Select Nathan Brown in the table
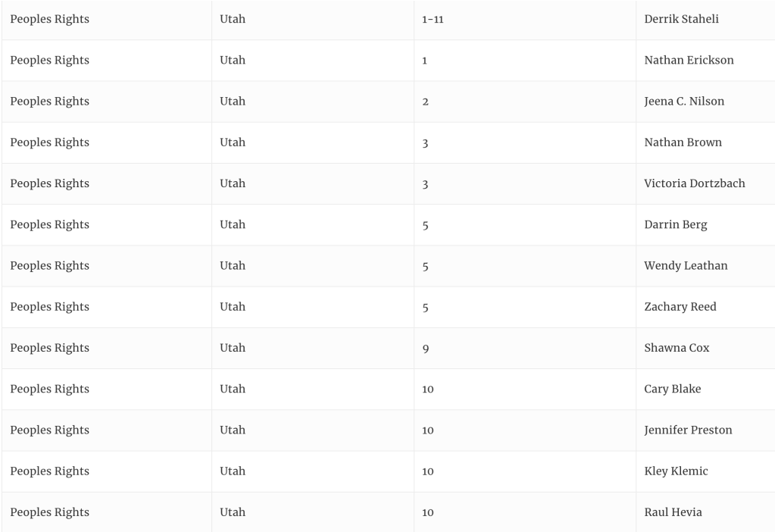The width and height of the screenshot is (775, 532). (683, 142)
